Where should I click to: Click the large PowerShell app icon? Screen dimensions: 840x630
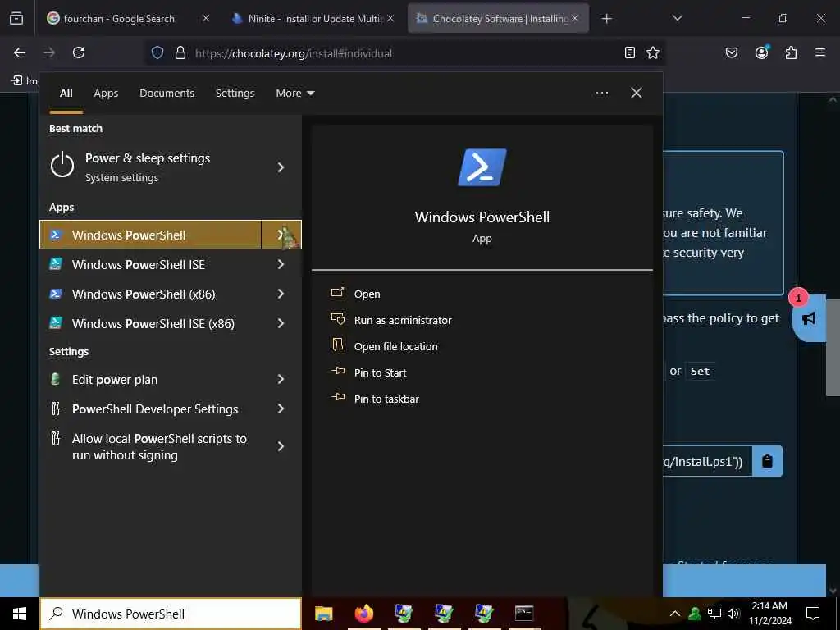click(482, 167)
